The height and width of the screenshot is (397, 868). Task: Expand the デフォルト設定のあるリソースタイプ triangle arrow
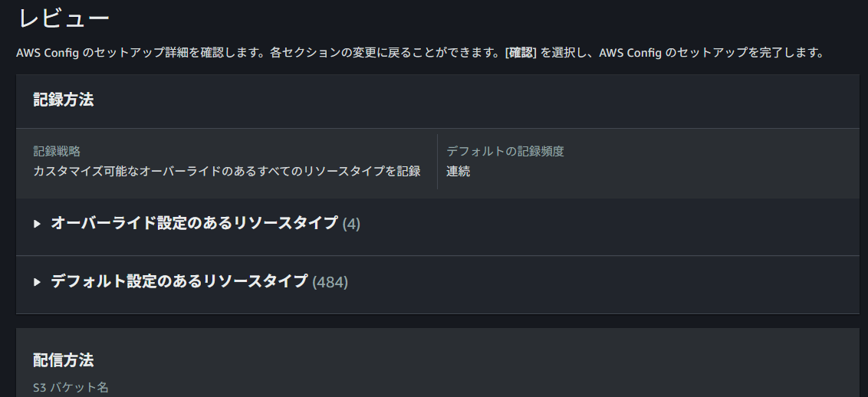coord(37,282)
